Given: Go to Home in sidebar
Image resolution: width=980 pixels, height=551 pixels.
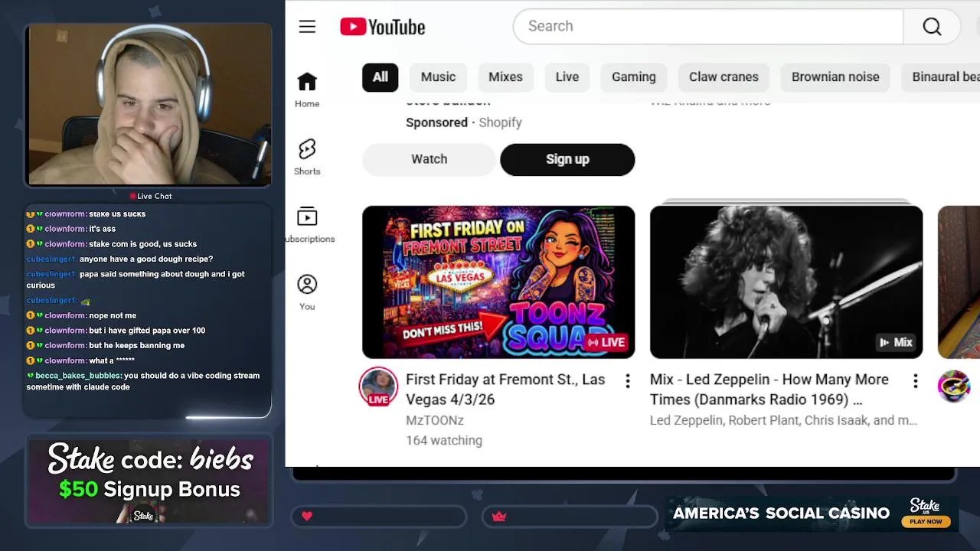Looking at the screenshot, I should point(307,90).
